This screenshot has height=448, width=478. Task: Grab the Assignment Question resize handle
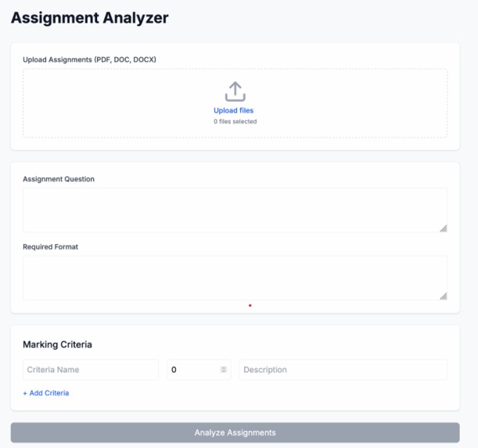click(x=444, y=228)
